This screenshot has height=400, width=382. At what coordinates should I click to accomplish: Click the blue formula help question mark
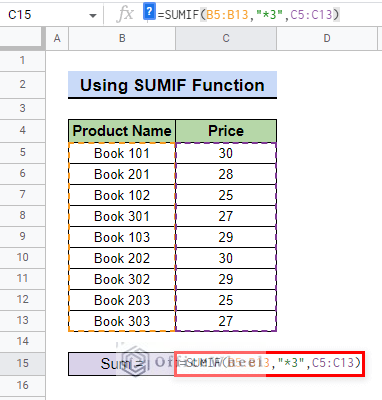point(149,12)
